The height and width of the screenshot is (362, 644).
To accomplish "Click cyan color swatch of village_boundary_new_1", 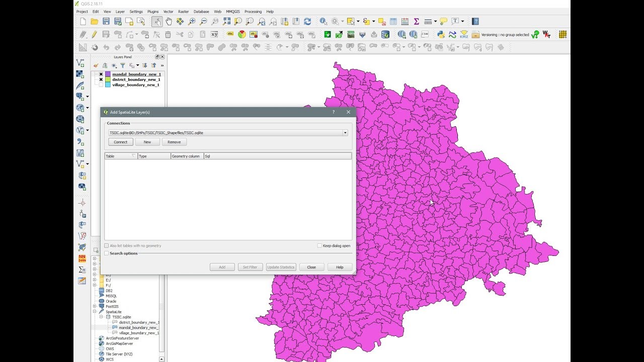I will (108, 85).
